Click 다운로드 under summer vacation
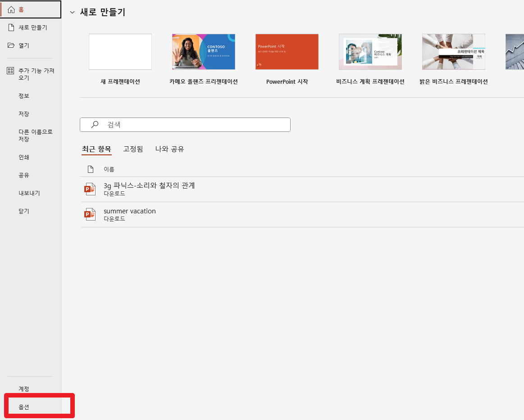This screenshot has height=420, width=524. pos(114,219)
